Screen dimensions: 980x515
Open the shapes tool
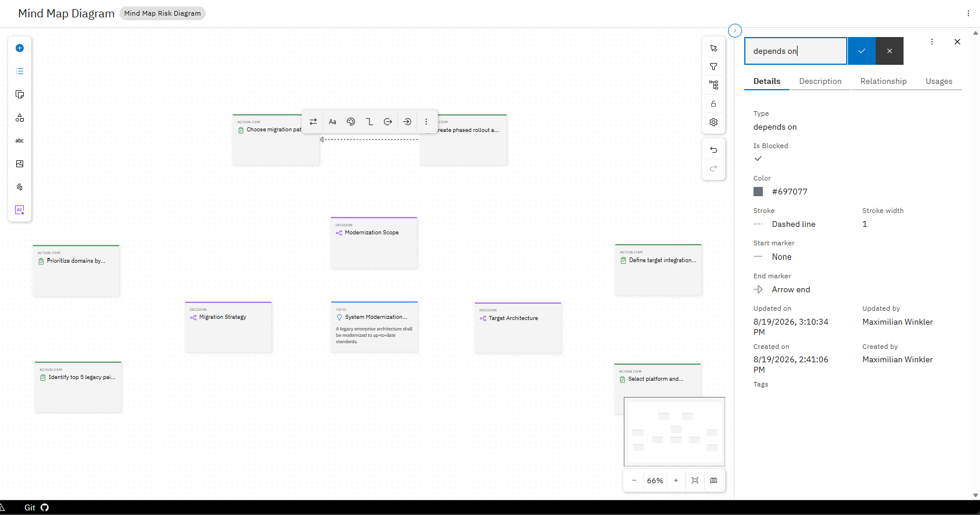click(20, 117)
